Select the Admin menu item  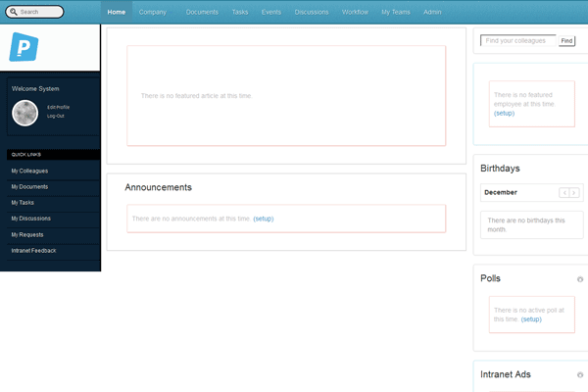(x=432, y=12)
